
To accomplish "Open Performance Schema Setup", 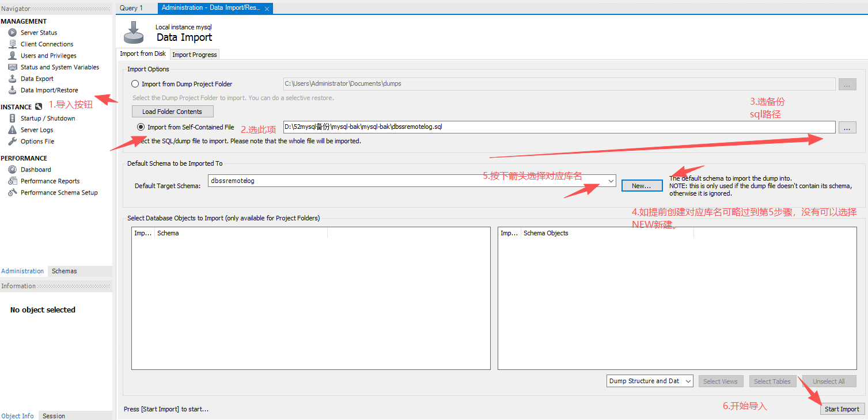I will point(59,193).
